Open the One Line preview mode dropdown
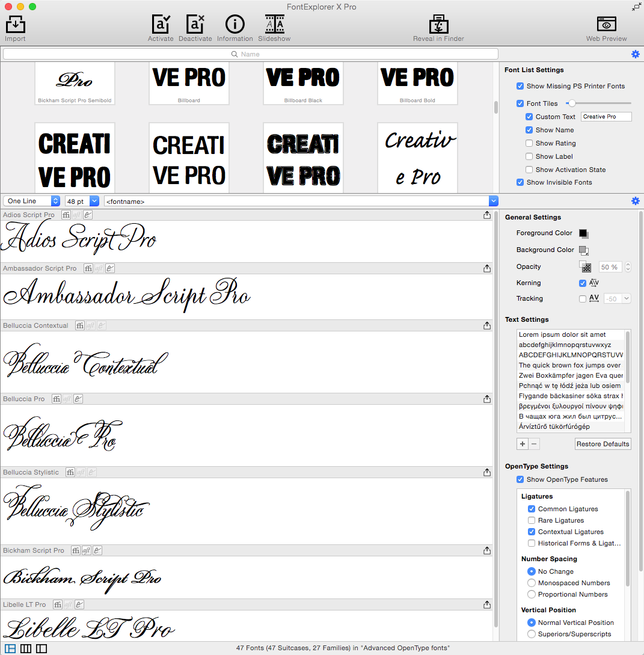This screenshot has width=644, height=655. (x=32, y=201)
